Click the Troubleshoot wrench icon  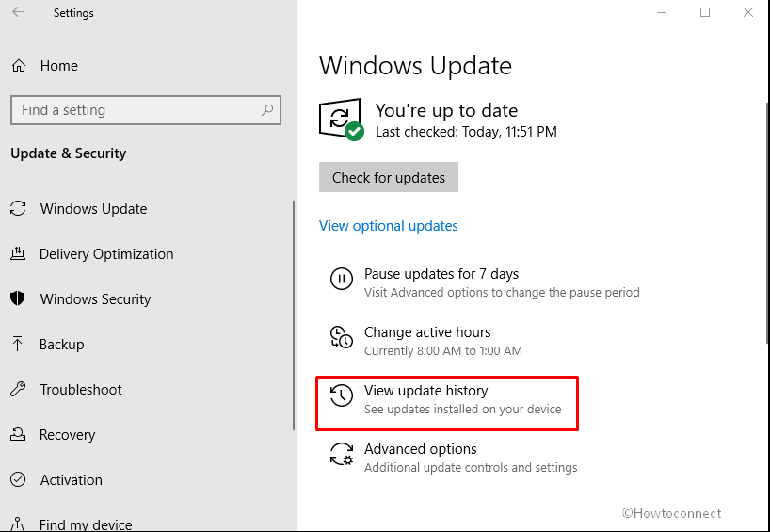[x=18, y=389]
